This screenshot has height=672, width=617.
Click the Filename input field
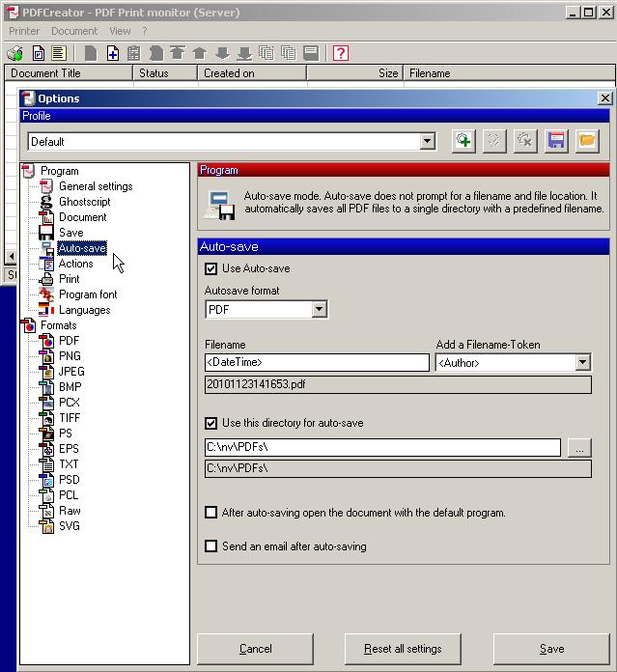[317, 363]
